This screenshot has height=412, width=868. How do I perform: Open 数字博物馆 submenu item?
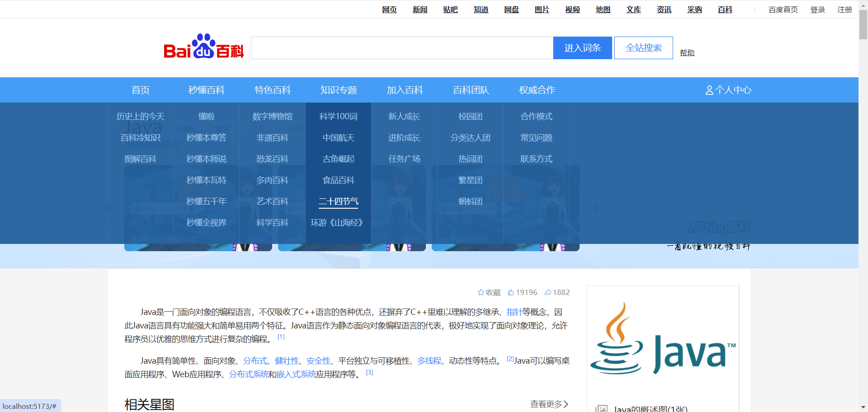273,117
